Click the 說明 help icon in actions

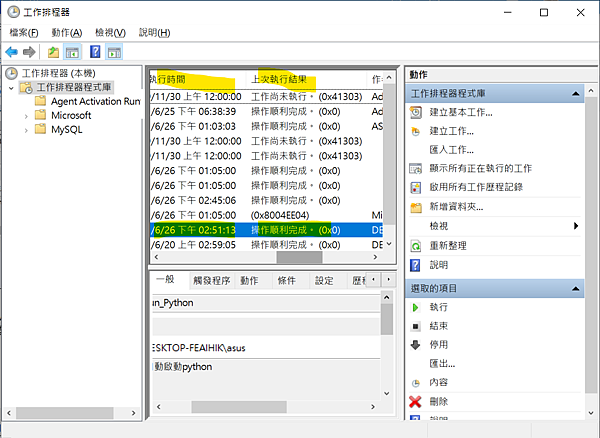point(415,265)
